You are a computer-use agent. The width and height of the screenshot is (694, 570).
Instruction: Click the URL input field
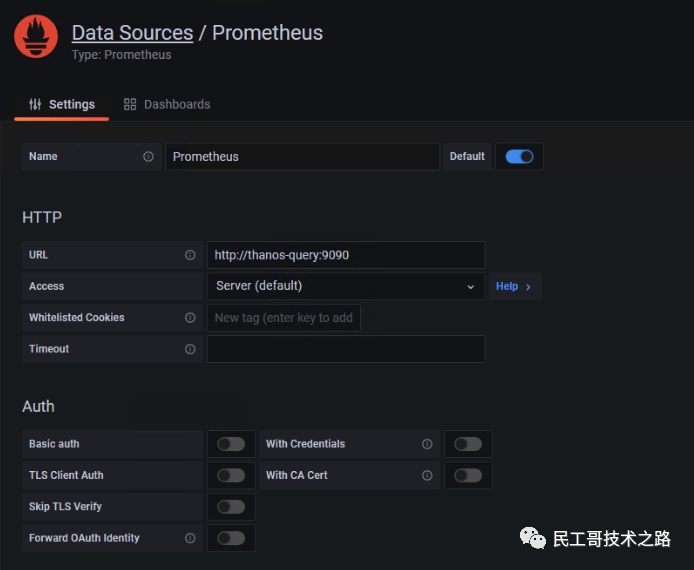point(346,255)
